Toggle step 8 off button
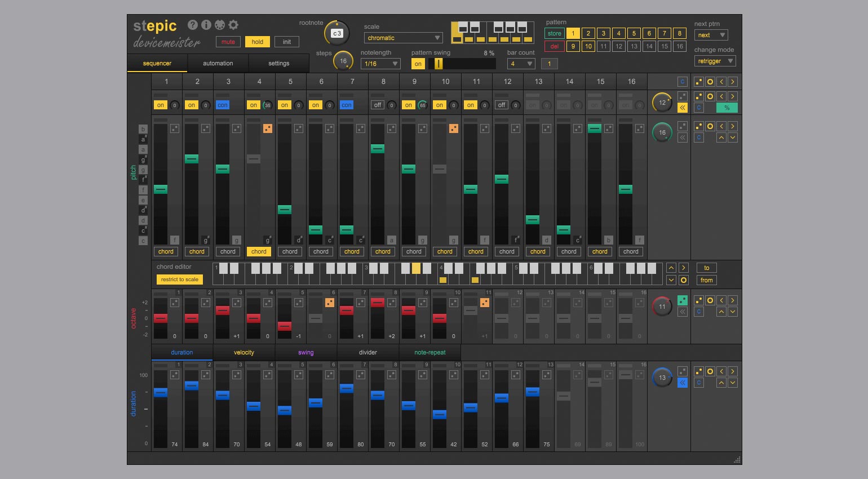 [x=378, y=105]
